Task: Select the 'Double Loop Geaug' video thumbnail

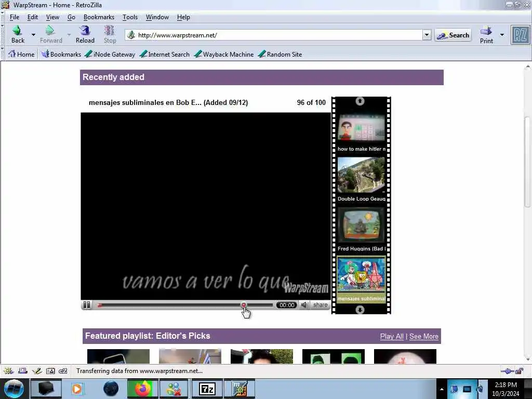Action: [x=362, y=175]
